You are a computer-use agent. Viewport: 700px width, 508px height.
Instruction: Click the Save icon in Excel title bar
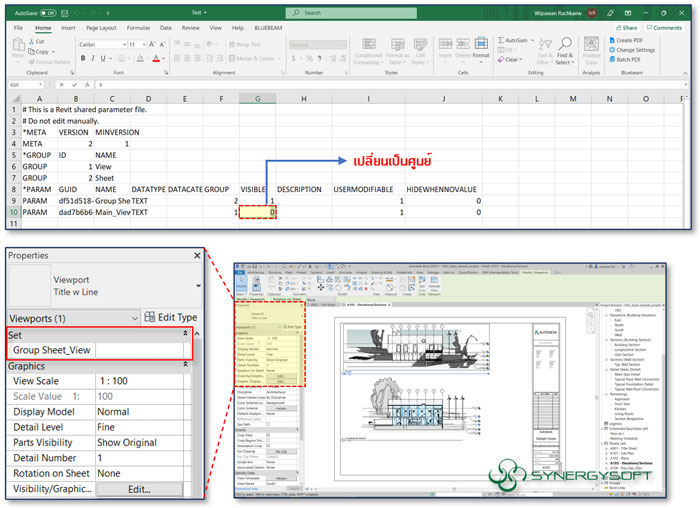(65, 13)
